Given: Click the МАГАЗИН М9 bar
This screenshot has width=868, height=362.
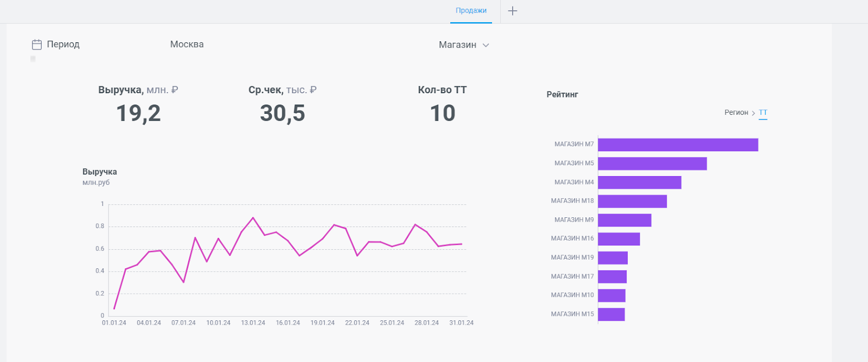Looking at the screenshot, I should tap(625, 220).
